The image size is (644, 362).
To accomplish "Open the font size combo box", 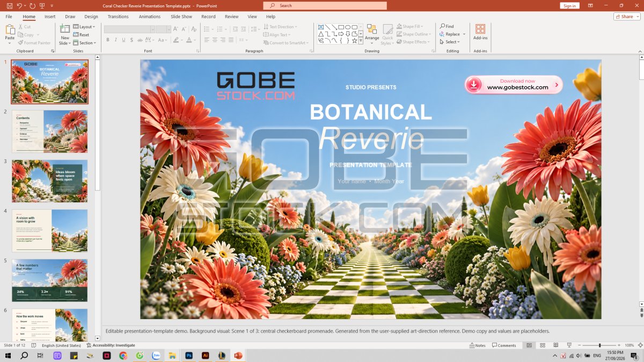I will (x=164, y=29).
